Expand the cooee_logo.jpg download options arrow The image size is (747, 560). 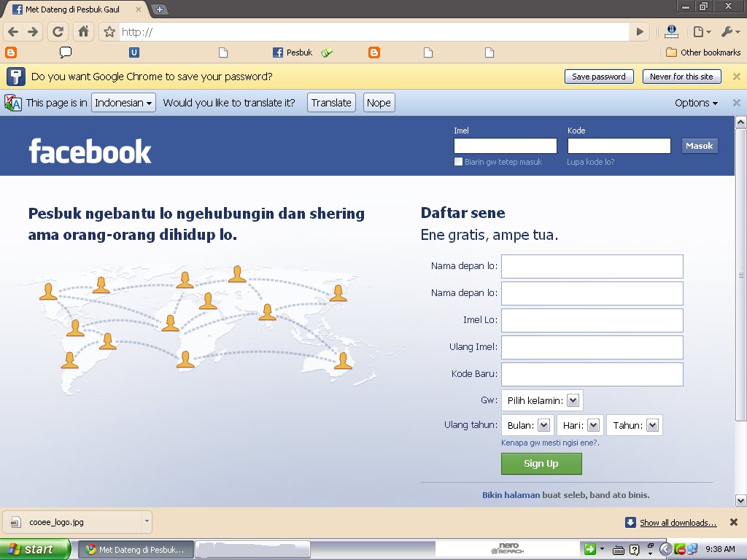tap(147, 522)
